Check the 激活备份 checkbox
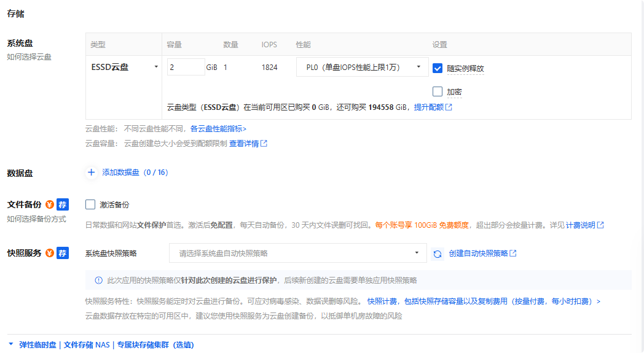Viewport: 644px width, 353px height. click(x=90, y=204)
